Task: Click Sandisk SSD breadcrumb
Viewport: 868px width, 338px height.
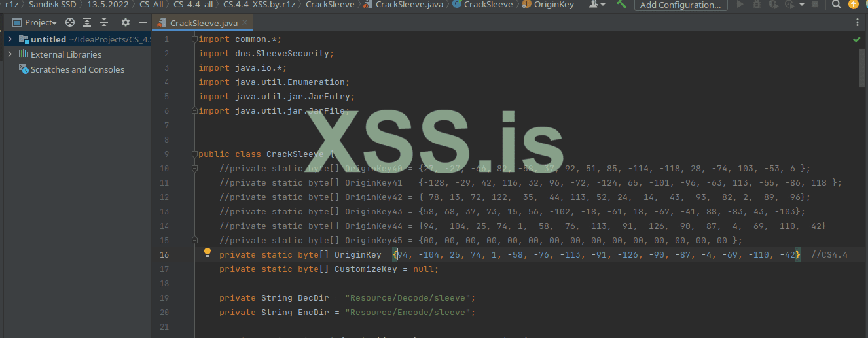Action: pos(52,5)
